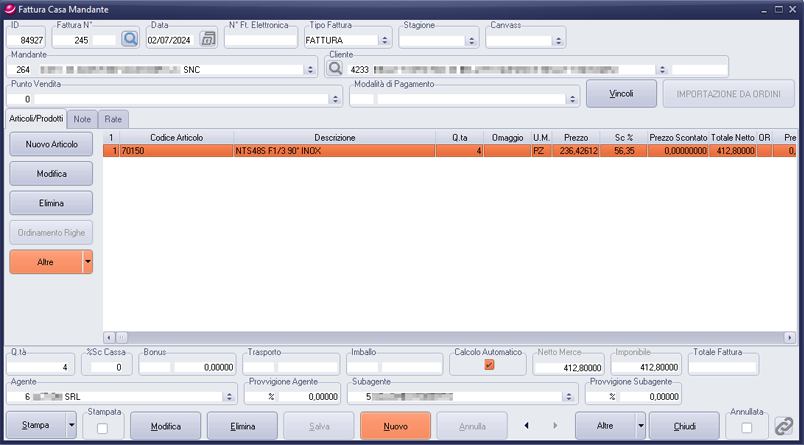Switch to the Note tab
This screenshot has width=804, height=445.
point(83,119)
